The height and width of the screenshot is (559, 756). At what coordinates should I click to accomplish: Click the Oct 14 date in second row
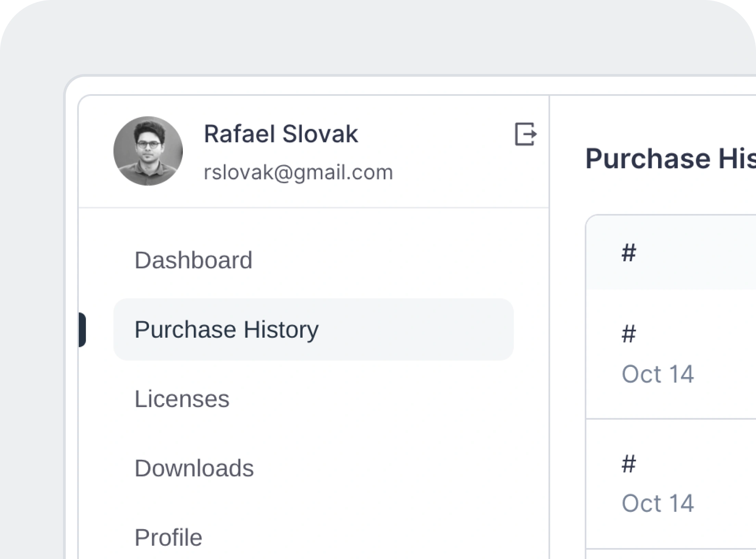(x=657, y=504)
